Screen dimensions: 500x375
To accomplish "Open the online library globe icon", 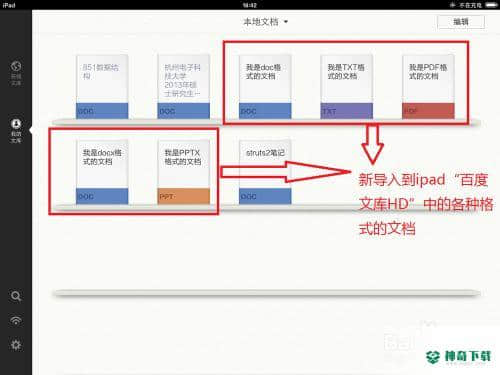I will click(16, 73).
